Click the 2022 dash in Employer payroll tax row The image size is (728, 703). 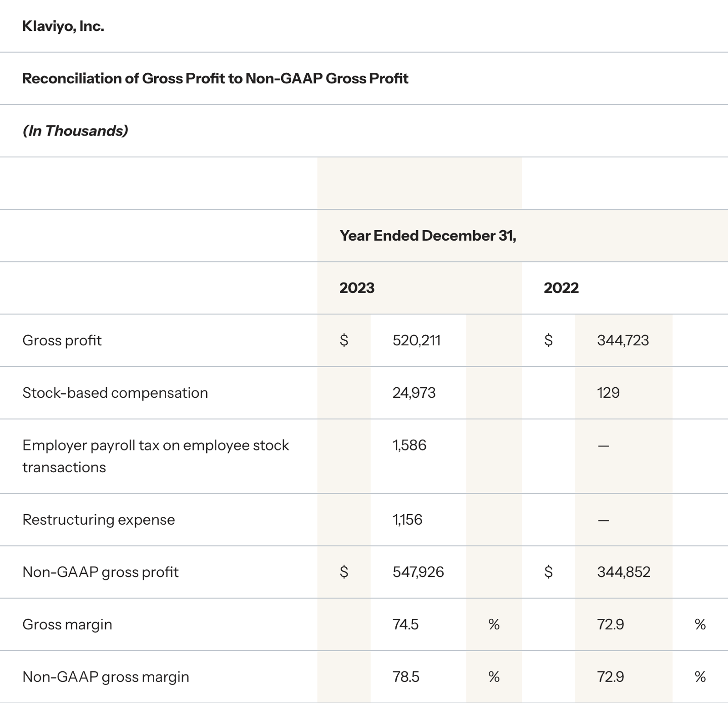coord(603,446)
